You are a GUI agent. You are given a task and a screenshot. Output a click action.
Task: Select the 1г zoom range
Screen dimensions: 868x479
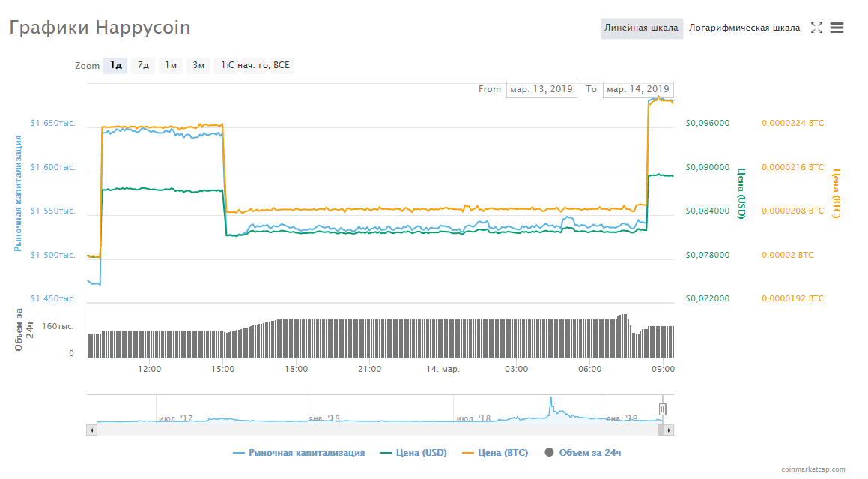pos(225,65)
